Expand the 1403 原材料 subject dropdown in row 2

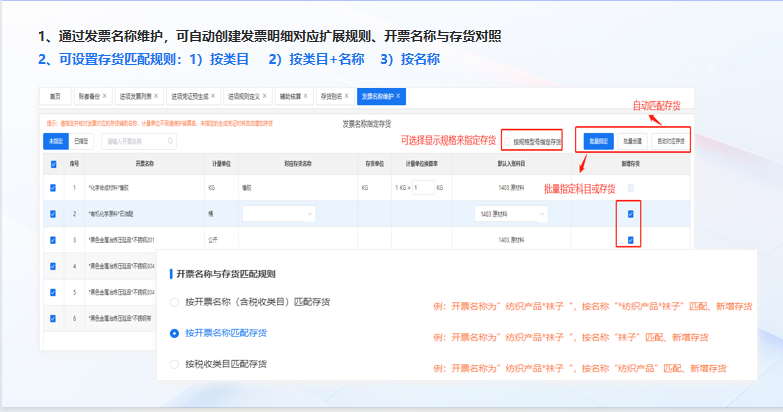[x=510, y=213]
